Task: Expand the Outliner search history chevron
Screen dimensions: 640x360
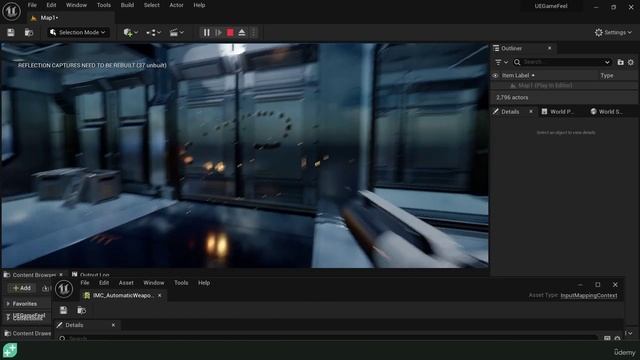Action: 607,62
